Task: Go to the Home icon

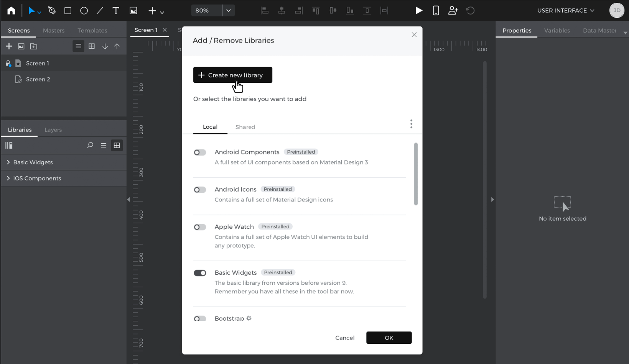Action: click(x=11, y=10)
